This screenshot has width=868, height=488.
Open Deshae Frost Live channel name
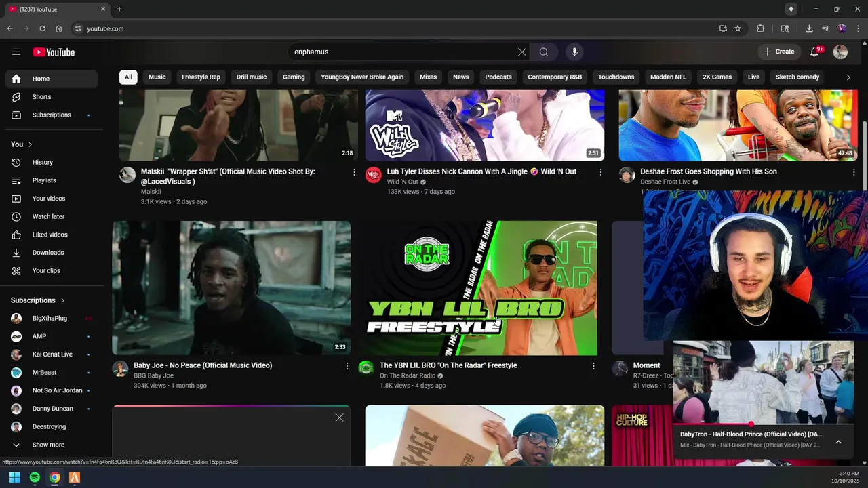665,182
